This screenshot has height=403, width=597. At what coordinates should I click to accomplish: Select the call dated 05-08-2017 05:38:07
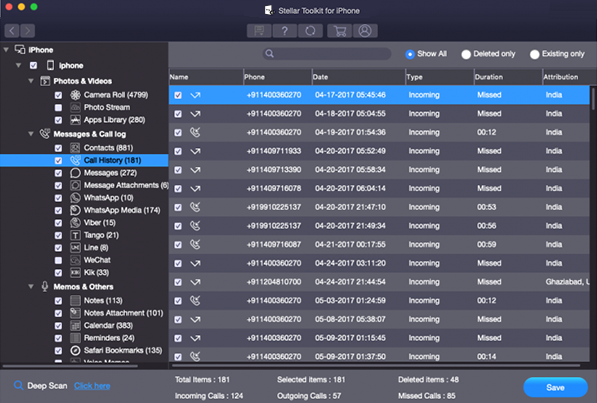pos(379,320)
